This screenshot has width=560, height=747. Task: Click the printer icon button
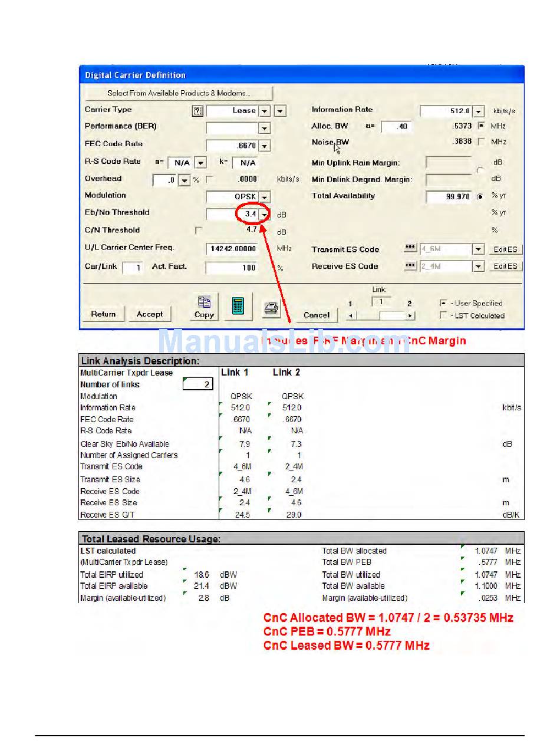coord(271,308)
